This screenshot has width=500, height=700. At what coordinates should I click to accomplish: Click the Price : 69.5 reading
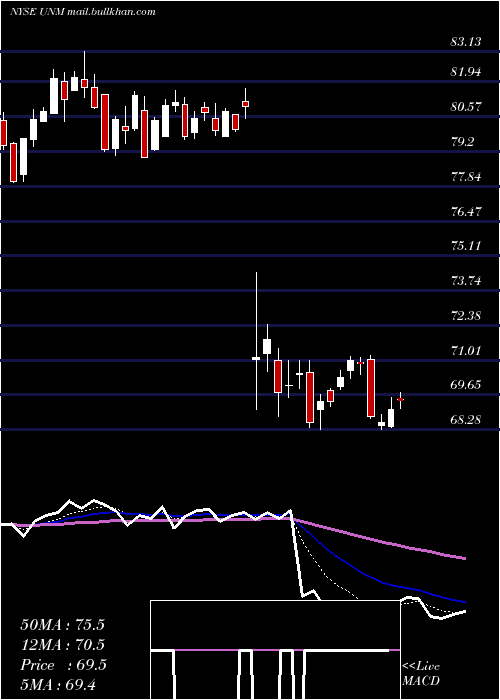[x=63, y=665]
